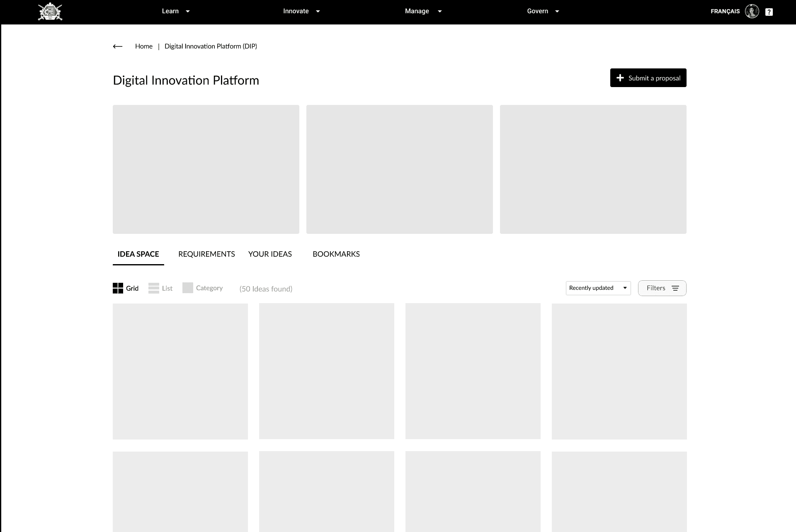Switch to List view
This screenshot has height=532, width=796.
click(160, 288)
